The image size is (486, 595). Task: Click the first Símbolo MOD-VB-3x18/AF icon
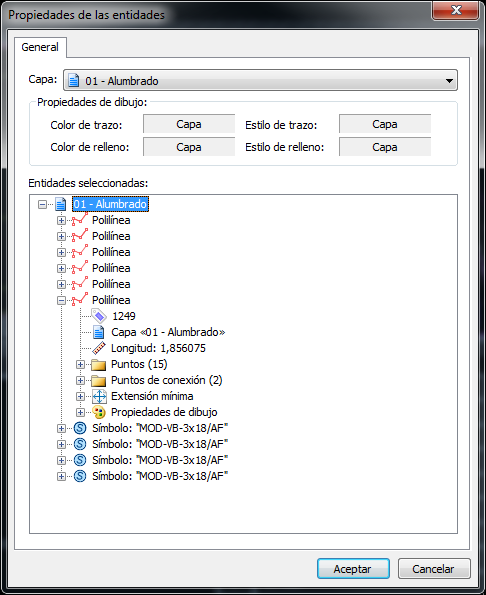pyautogui.click(x=80, y=428)
